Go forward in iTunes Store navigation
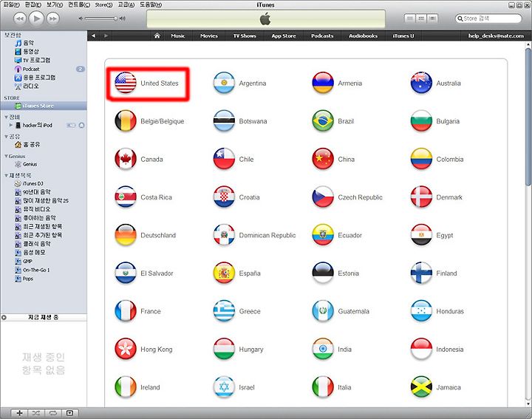The height and width of the screenshot is (419, 532). tap(106, 35)
